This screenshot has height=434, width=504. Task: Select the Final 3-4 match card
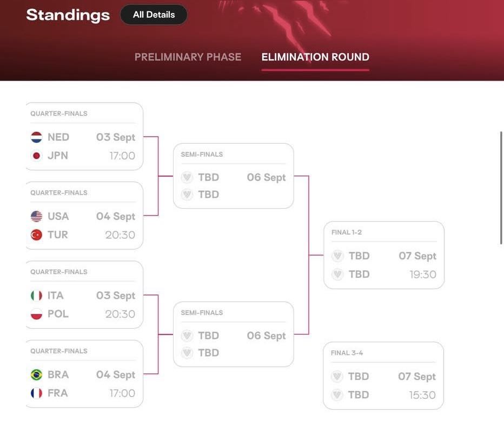coord(383,376)
